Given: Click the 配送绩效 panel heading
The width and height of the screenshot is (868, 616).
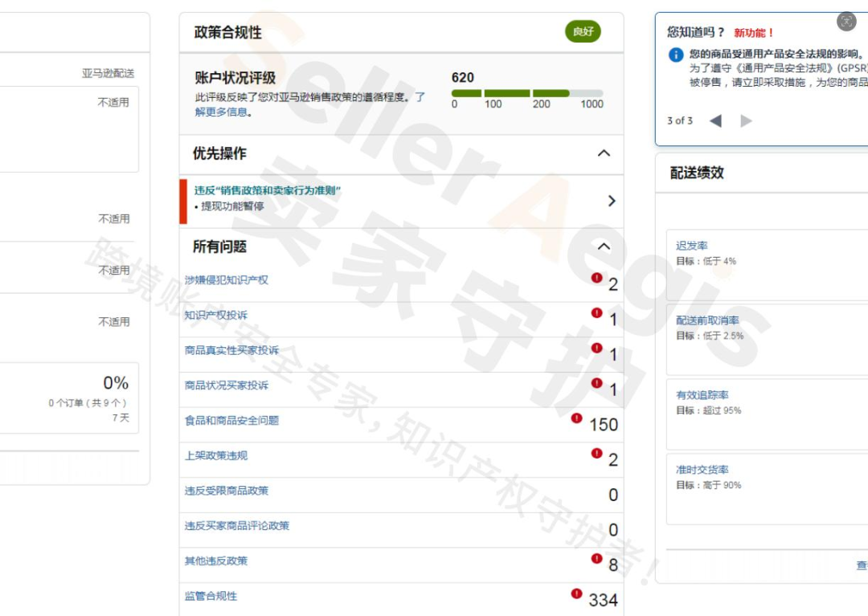Looking at the screenshot, I should (697, 173).
